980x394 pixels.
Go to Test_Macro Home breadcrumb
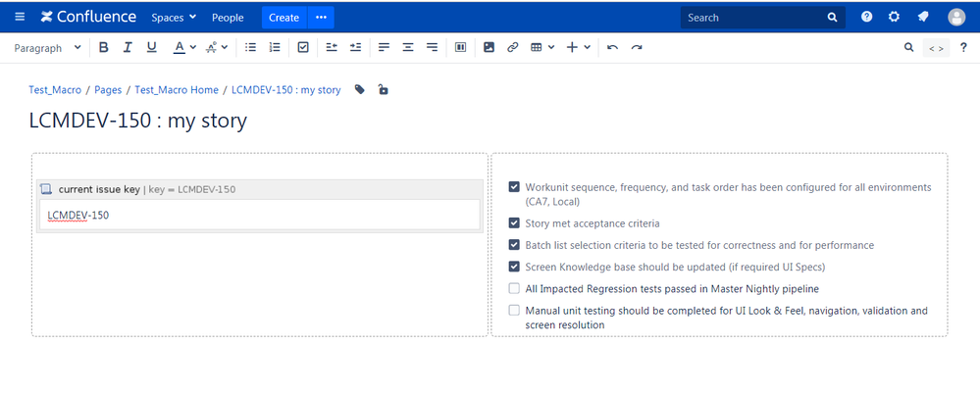(177, 90)
